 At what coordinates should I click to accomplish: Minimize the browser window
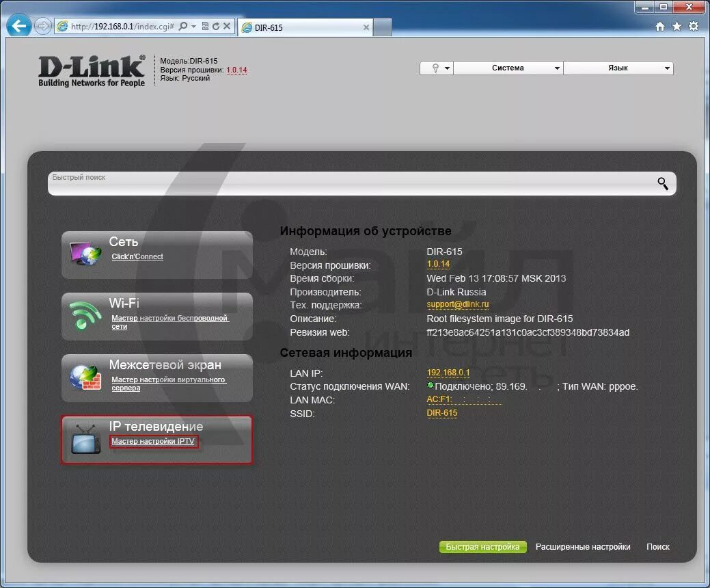point(645,7)
